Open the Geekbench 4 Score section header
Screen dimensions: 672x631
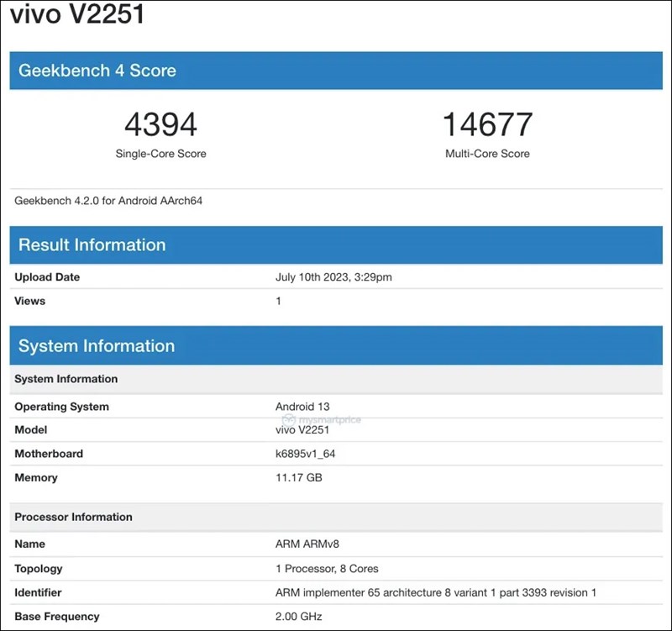(97, 71)
